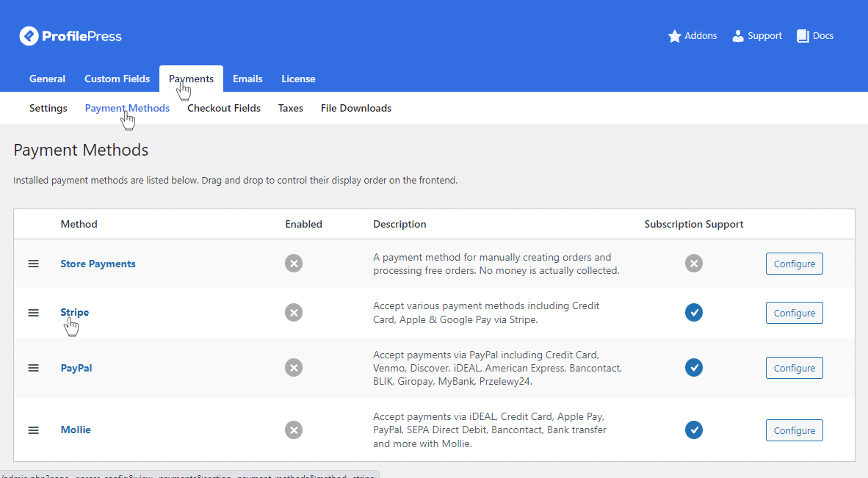Click Stripe subscription support checkmark icon
This screenshot has height=478, width=868.
click(694, 313)
